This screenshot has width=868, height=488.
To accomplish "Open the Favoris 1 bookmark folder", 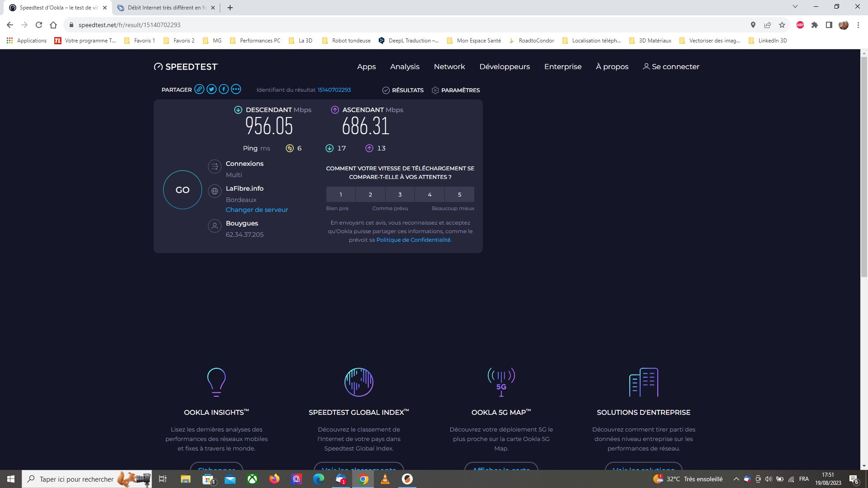I will pos(139,41).
